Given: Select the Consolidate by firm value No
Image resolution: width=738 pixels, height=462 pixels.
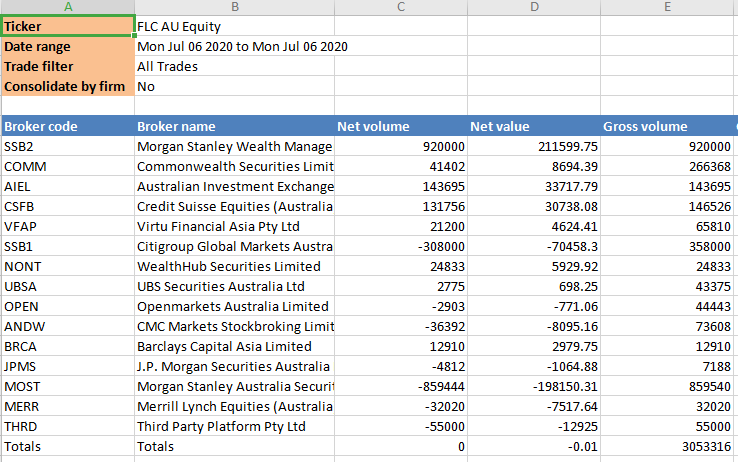Looking at the screenshot, I should [x=235, y=86].
